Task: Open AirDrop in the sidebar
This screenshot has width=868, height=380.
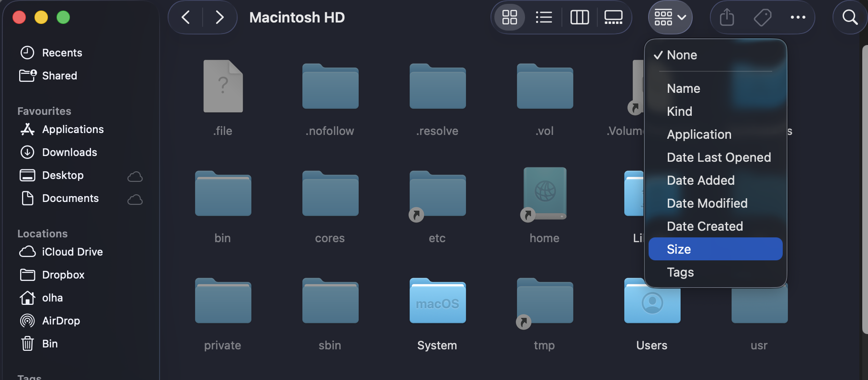Action: [x=81, y=321]
